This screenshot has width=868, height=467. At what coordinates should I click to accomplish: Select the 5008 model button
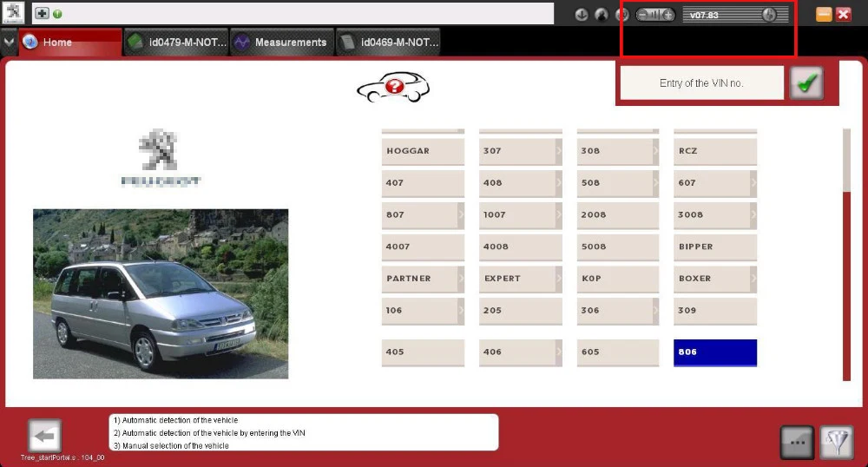tap(618, 247)
